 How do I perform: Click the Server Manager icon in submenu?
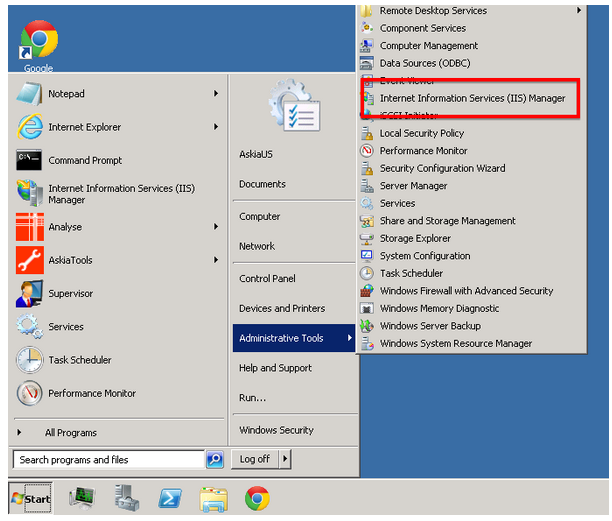[366, 186]
